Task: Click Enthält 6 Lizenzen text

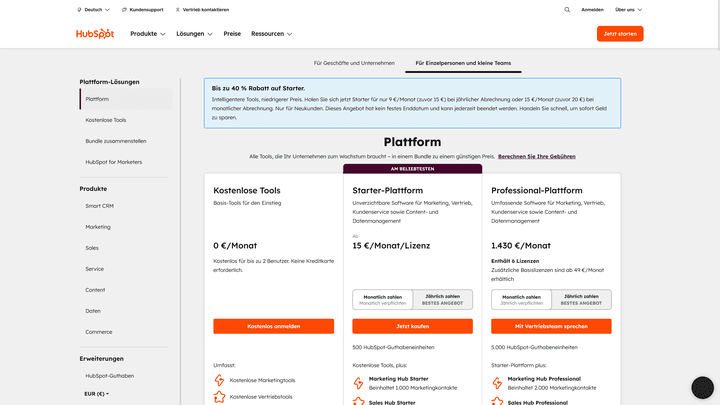Action: pyautogui.click(x=515, y=261)
